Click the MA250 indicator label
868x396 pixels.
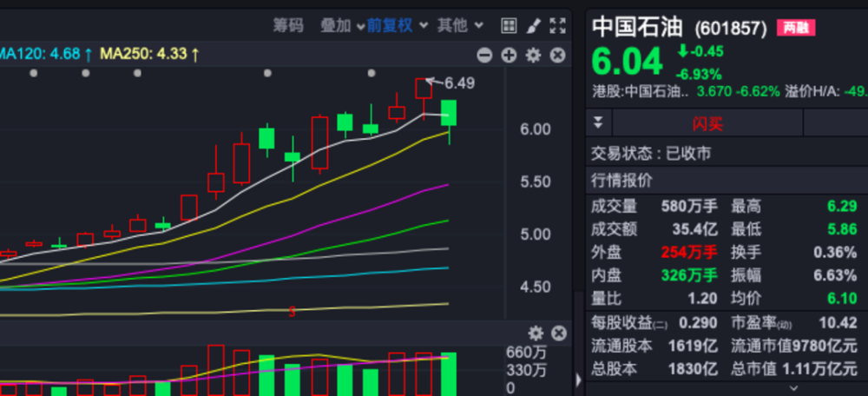point(149,55)
